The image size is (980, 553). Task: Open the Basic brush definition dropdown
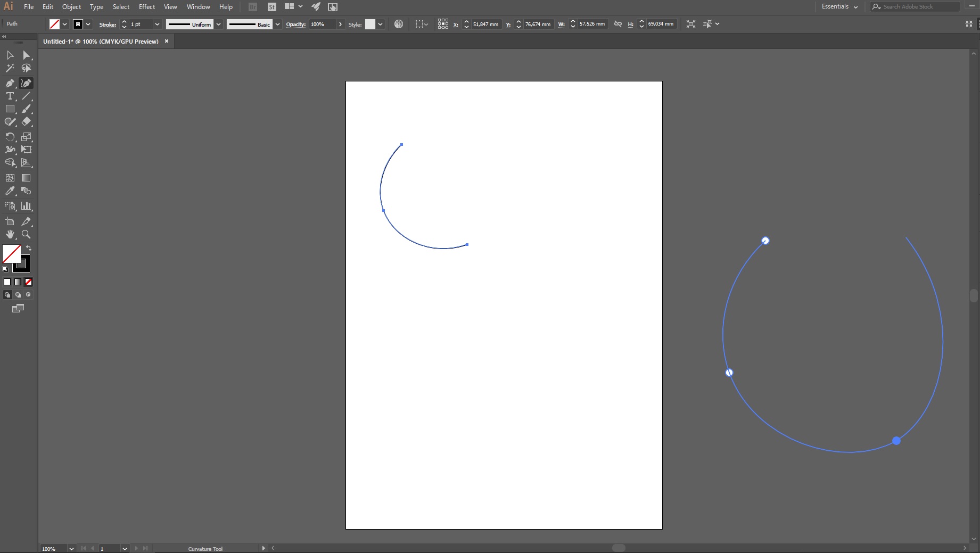point(277,24)
